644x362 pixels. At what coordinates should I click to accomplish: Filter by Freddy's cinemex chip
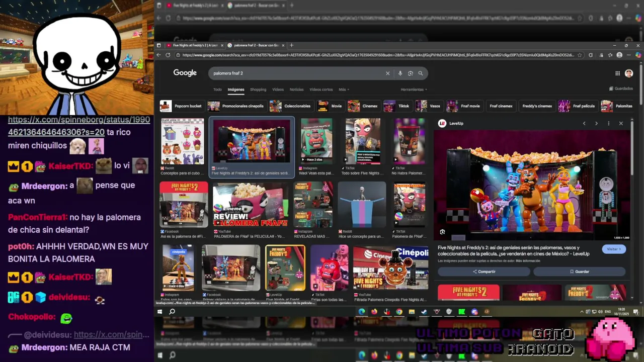[x=536, y=106]
